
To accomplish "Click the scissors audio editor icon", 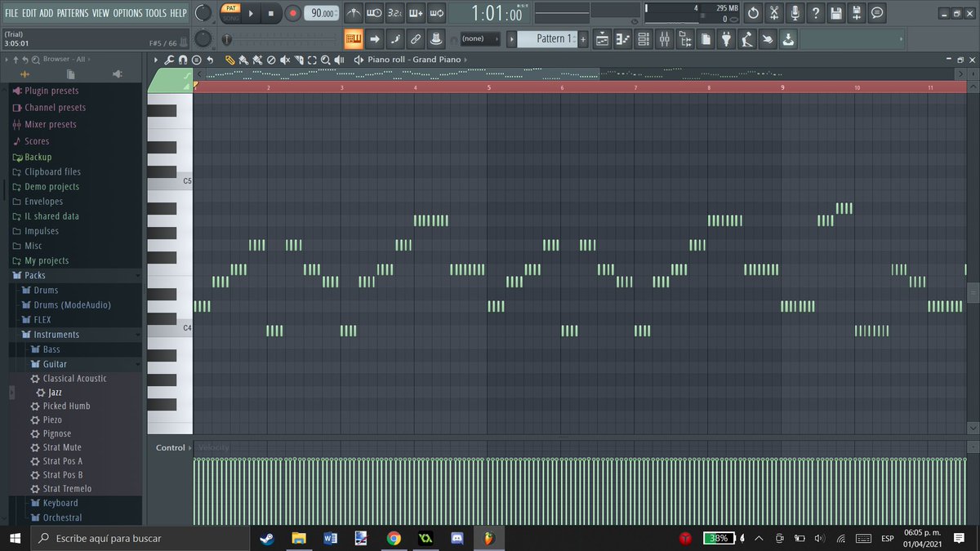I will point(774,13).
